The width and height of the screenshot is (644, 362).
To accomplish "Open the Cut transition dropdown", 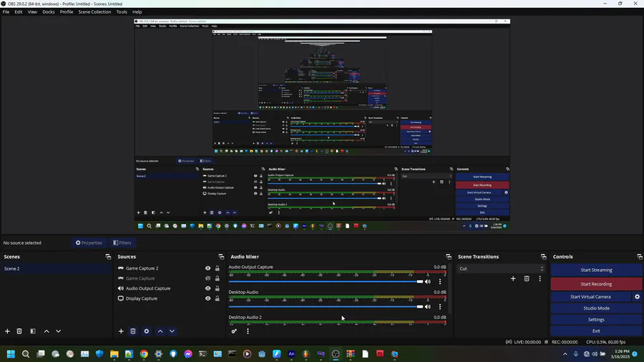I will tap(502, 268).
